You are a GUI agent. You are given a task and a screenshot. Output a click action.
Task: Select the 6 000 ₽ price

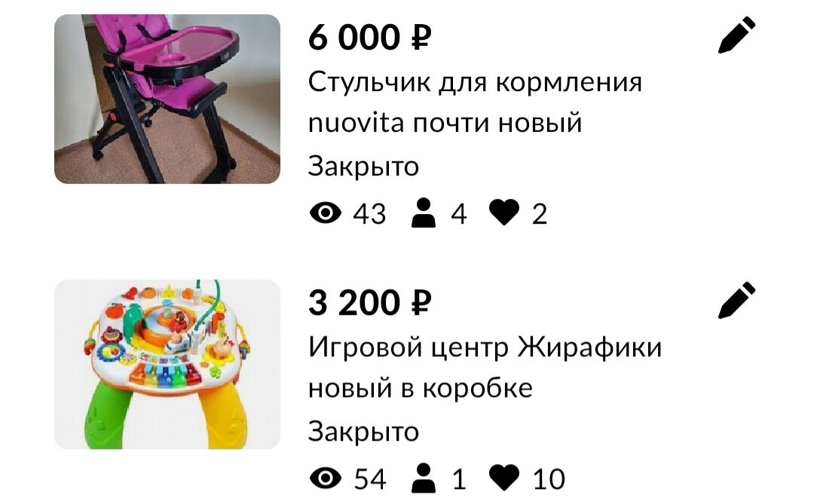(369, 38)
